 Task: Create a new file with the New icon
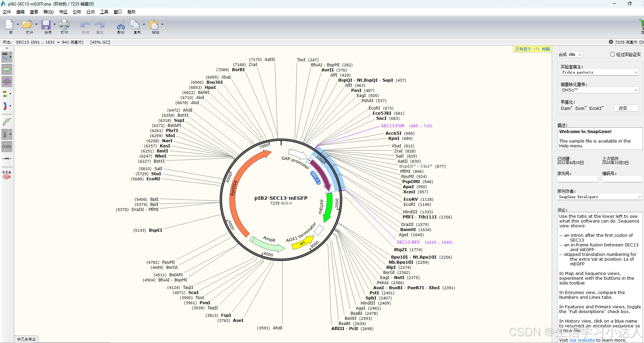tap(9, 24)
